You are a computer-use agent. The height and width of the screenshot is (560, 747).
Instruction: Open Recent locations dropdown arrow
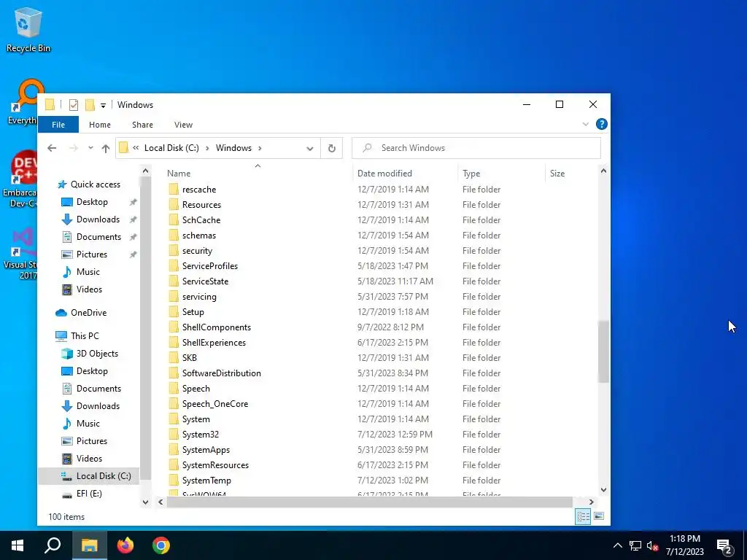coord(90,148)
